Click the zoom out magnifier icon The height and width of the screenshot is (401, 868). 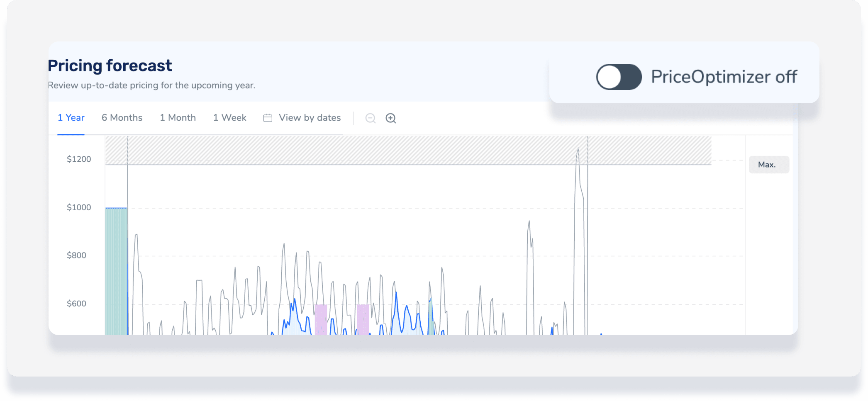371,118
